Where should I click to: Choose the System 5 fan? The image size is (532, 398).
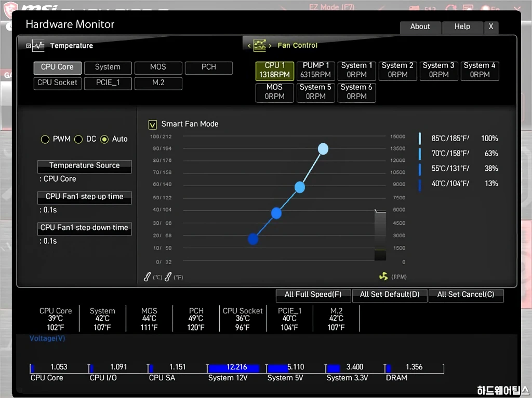click(315, 92)
